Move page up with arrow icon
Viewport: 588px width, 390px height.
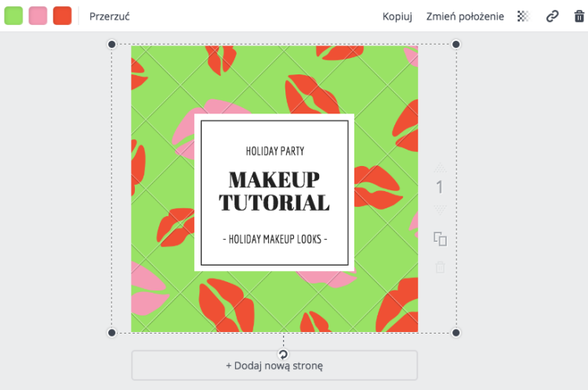point(440,168)
